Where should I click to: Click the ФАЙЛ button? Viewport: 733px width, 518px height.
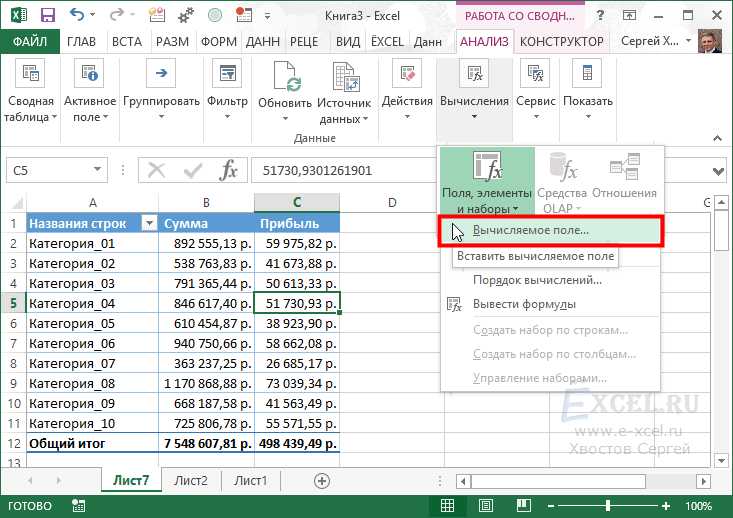(x=30, y=42)
